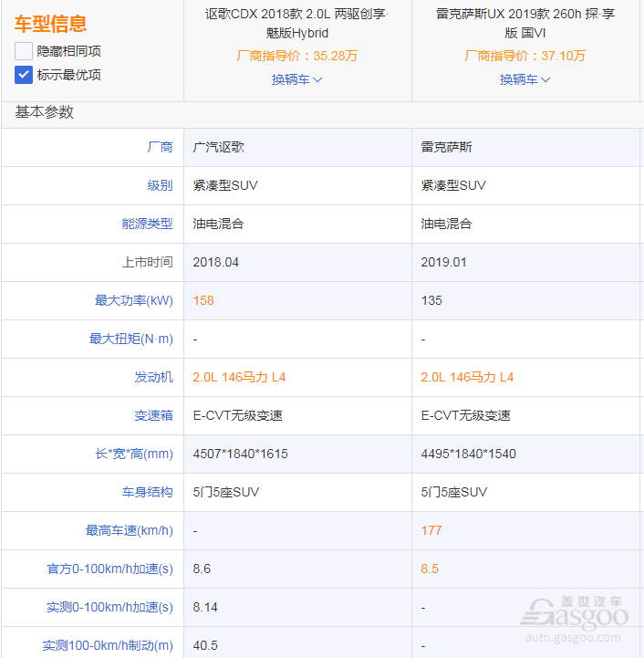Click the 8.6 acceleration value
This screenshot has height=658, width=644.
pyautogui.click(x=202, y=569)
